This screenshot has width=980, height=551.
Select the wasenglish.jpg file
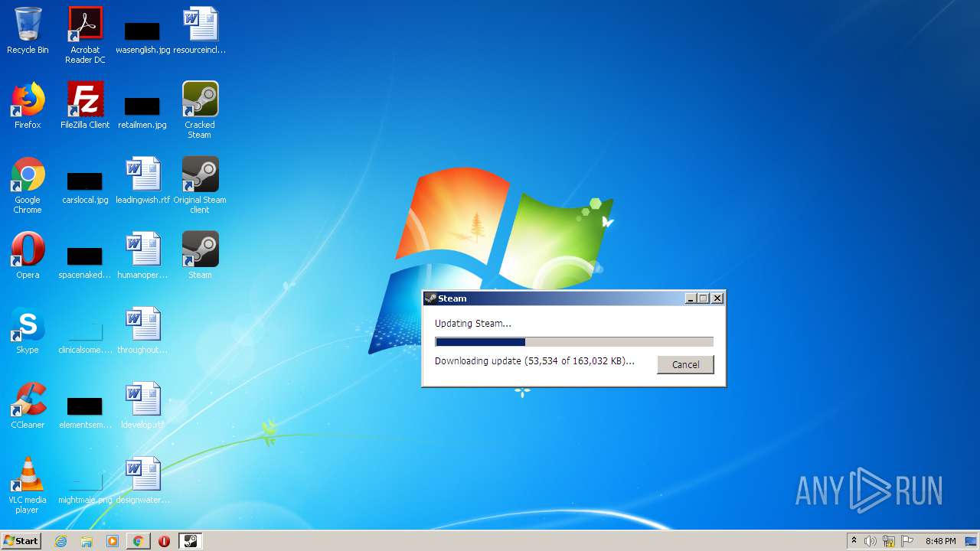[142, 34]
